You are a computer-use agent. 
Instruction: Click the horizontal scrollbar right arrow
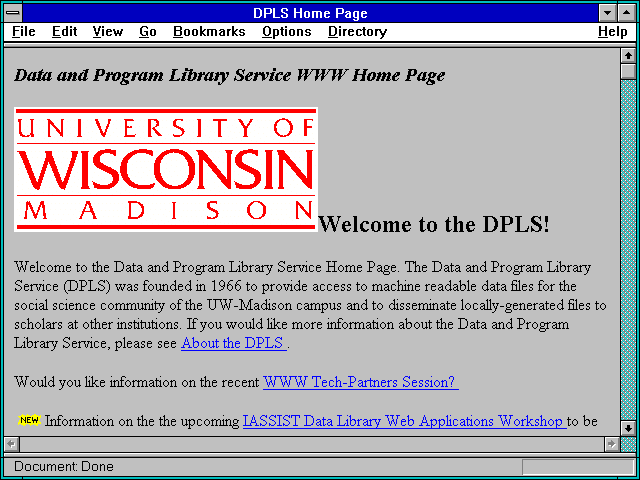point(612,444)
